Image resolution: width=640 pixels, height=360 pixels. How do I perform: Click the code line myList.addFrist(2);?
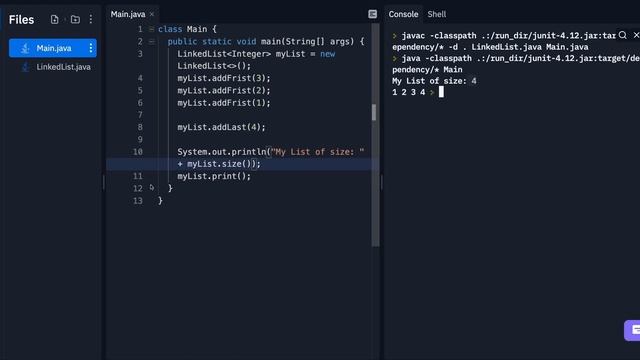(x=224, y=90)
